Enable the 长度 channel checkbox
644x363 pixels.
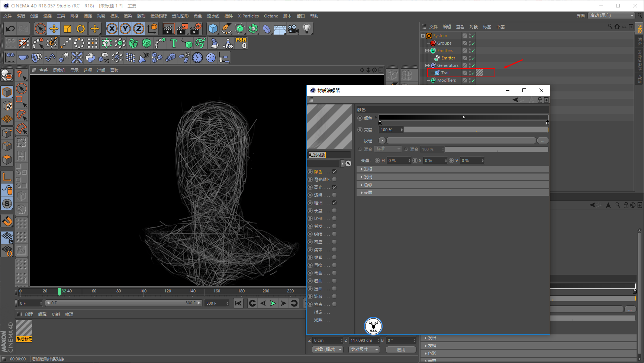click(x=334, y=211)
